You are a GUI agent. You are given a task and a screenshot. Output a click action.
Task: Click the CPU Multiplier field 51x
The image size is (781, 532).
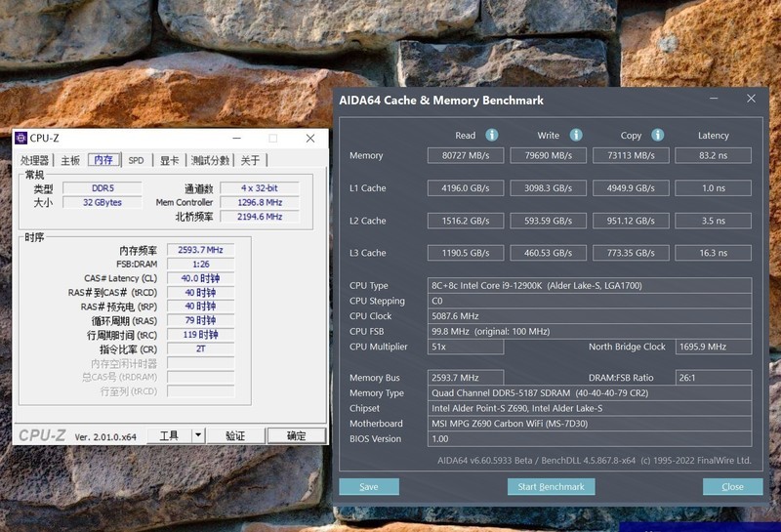(x=466, y=347)
